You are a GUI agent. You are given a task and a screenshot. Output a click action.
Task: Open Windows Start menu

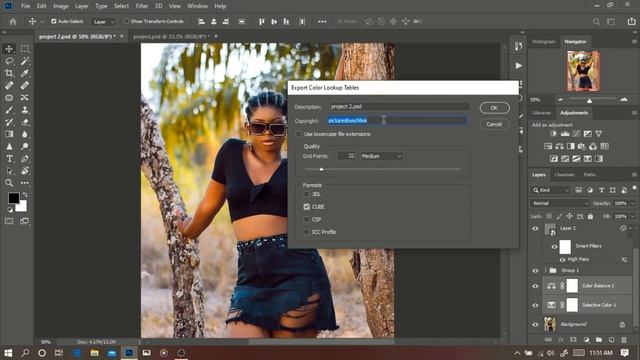(7, 353)
